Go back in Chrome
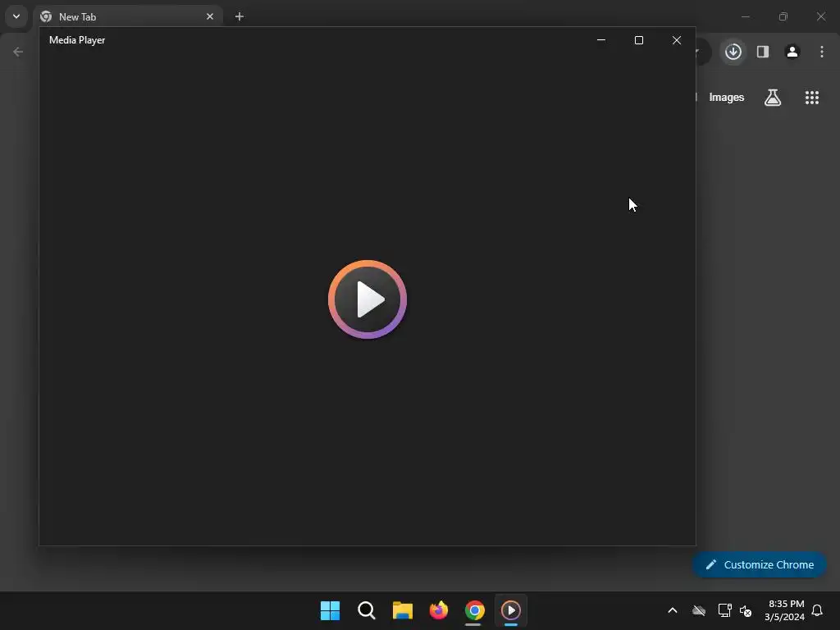Screen dimensions: 840x630 coord(18,52)
